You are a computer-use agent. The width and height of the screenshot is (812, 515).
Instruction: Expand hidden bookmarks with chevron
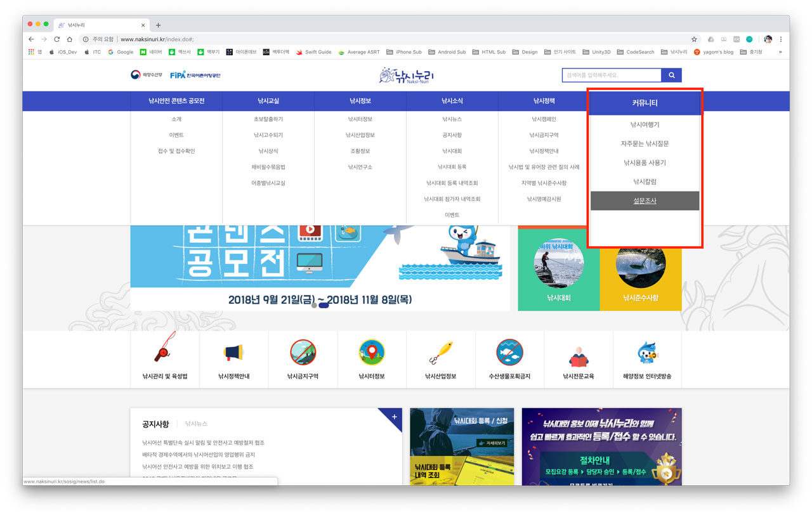point(780,52)
